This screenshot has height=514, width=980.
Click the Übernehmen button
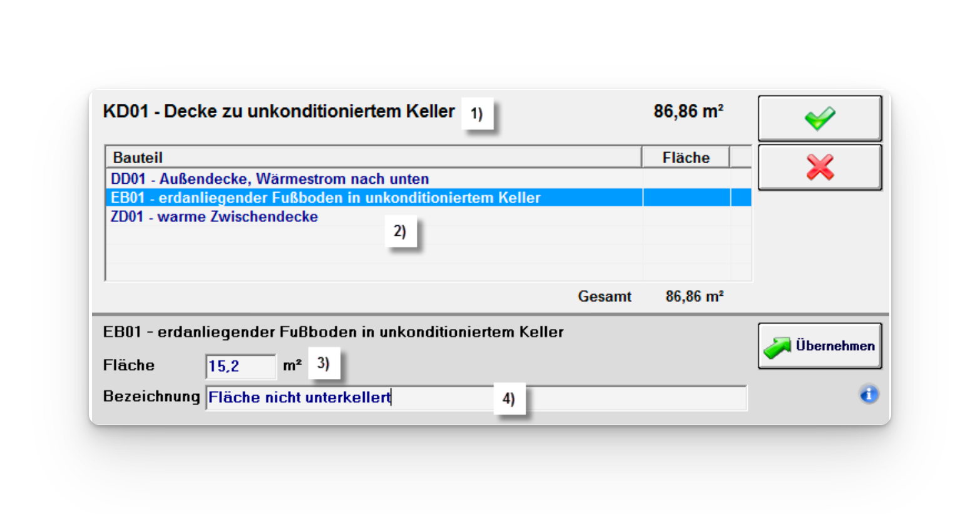coord(819,346)
